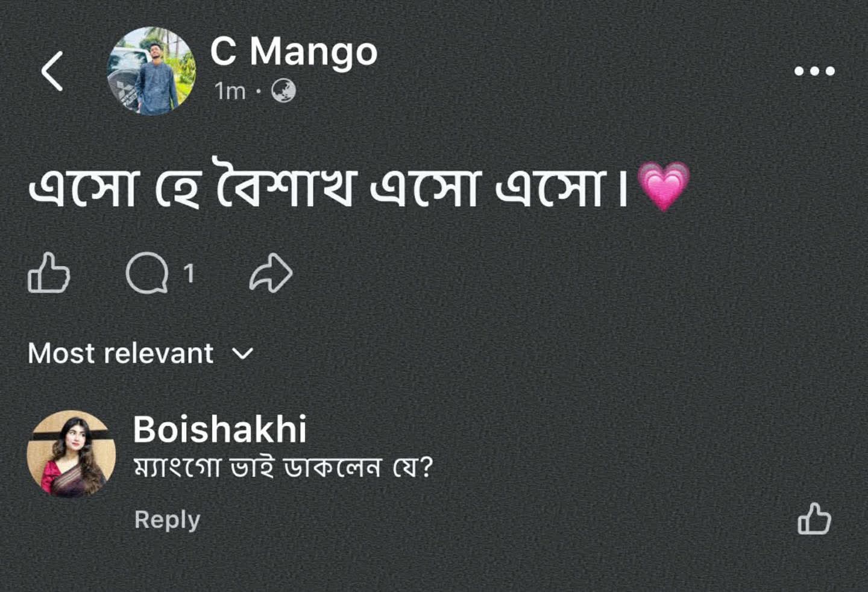The width and height of the screenshot is (868, 592).
Task: Open the three-dot post options menu
Action: (x=814, y=71)
